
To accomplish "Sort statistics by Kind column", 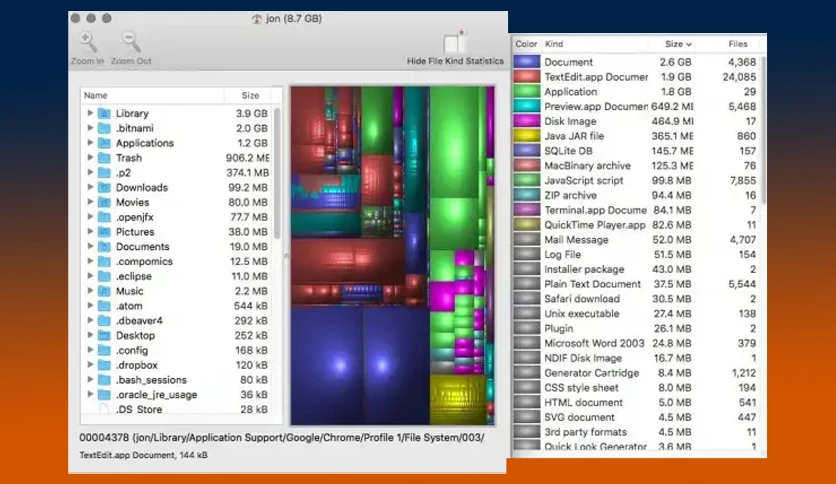I will pyautogui.click(x=594, y=44).
